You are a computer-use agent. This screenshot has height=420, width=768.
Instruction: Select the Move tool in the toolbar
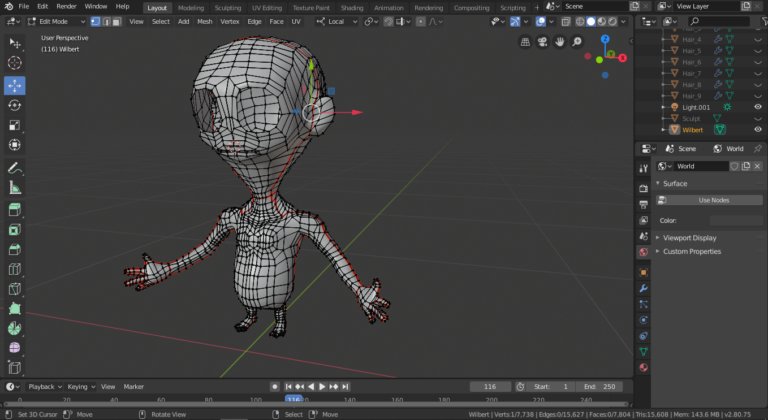click(x=15, y=85)
